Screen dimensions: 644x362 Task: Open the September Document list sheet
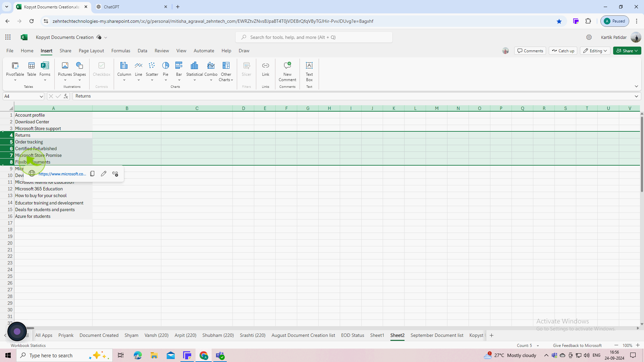[x=437, y=335]
